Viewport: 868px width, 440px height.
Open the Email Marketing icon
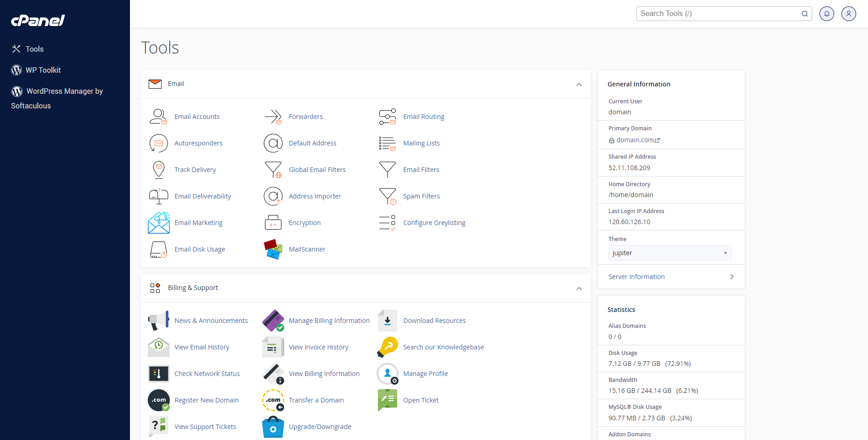coord(158,223)
